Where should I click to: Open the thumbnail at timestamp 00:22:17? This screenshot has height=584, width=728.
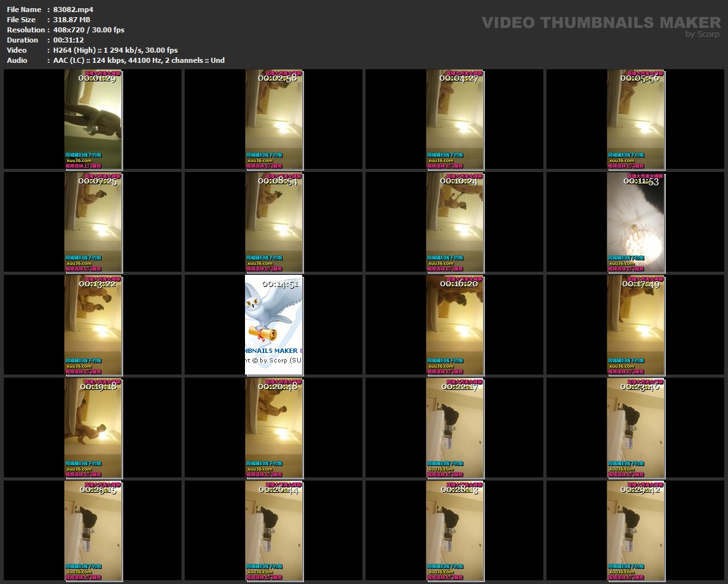click(x=454, y=428)
